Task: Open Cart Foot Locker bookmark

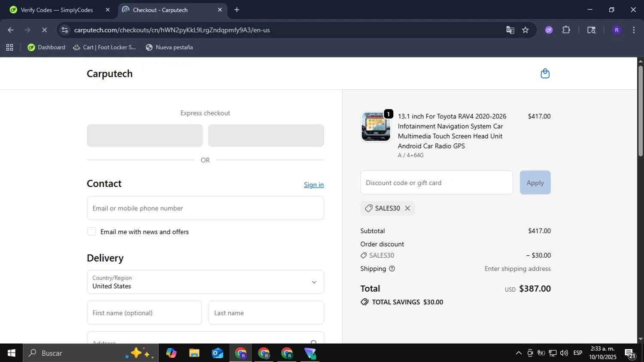Action: tap(104, 47)
